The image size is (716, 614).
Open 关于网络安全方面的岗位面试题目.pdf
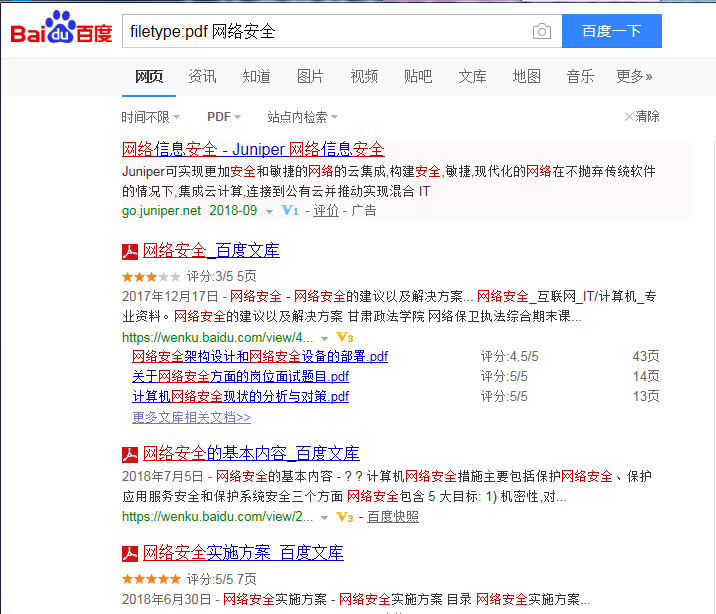240,377
